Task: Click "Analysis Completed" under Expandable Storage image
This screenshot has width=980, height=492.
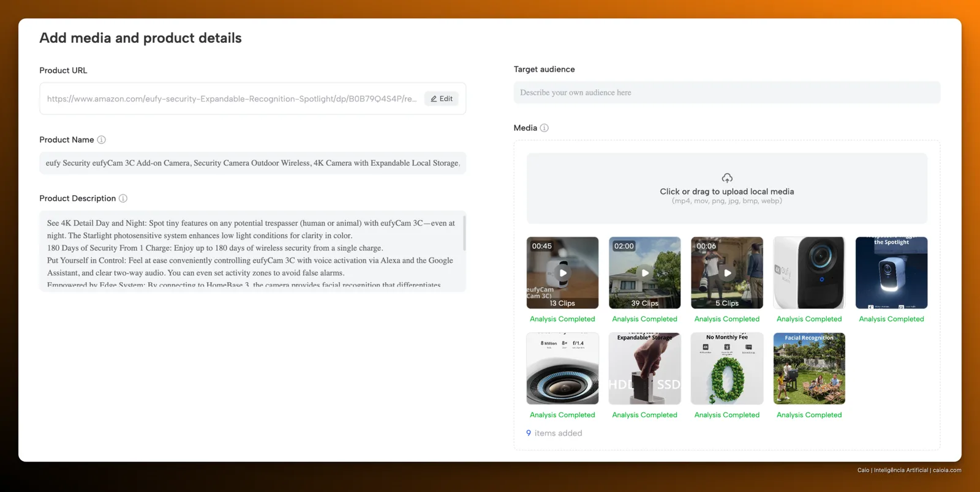Action: tap(645, 415)
